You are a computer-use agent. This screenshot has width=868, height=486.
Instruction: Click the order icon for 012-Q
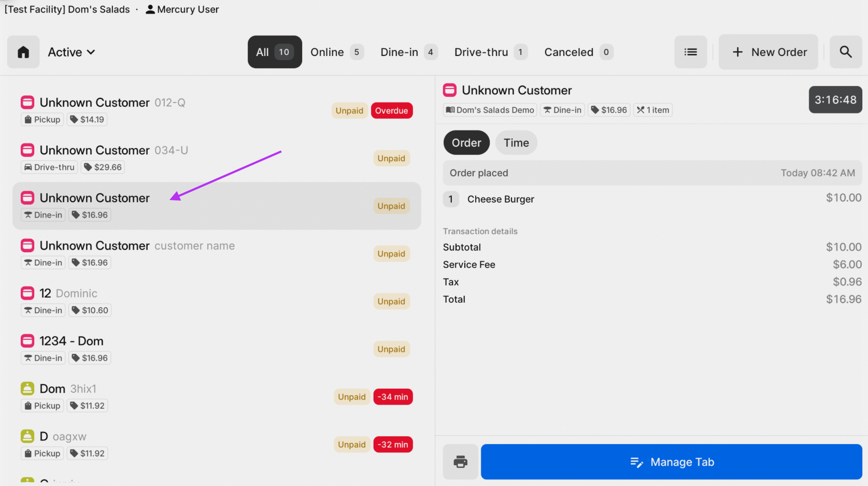[27, 103]
